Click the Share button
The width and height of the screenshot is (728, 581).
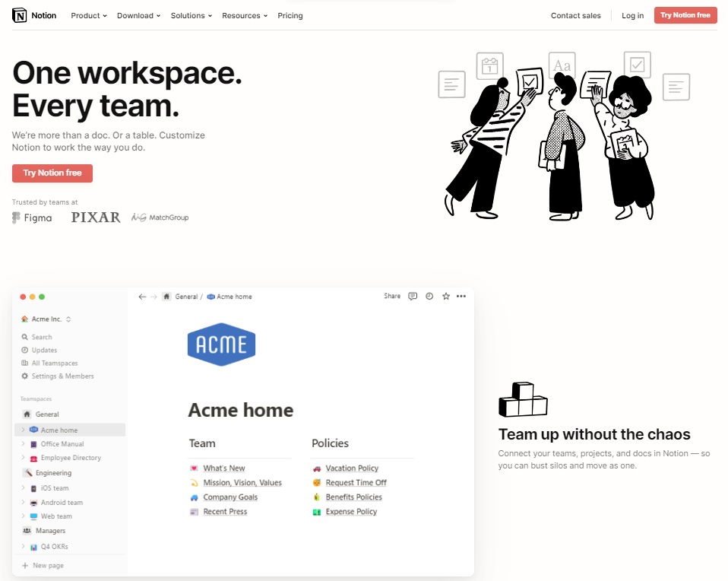pyautogui.click(x=392, y=296)
